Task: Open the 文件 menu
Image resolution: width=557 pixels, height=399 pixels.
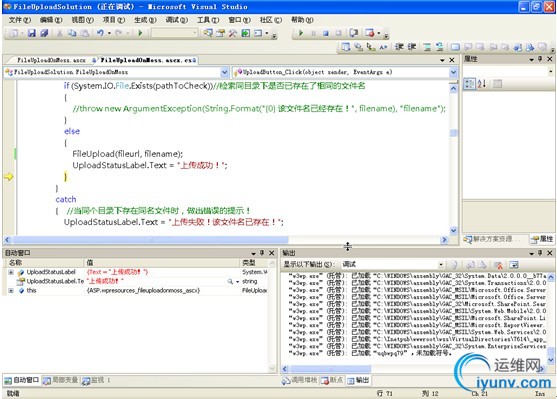Action: tap(20, 20)
